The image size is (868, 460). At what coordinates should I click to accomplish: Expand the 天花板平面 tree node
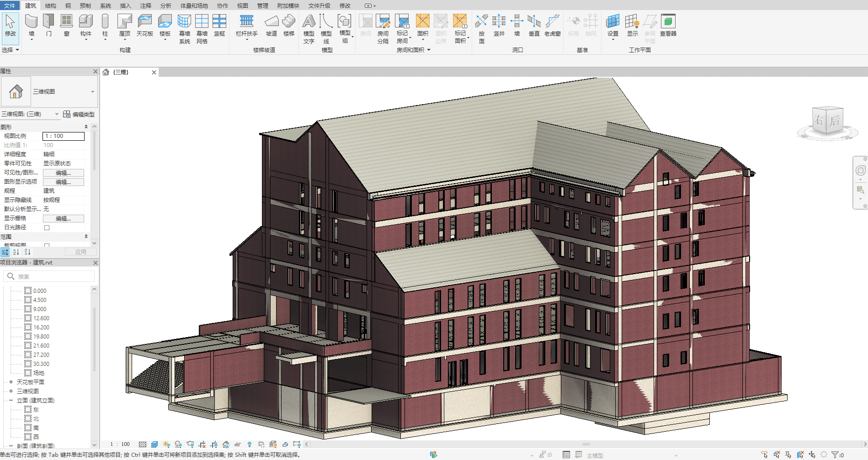11,382
